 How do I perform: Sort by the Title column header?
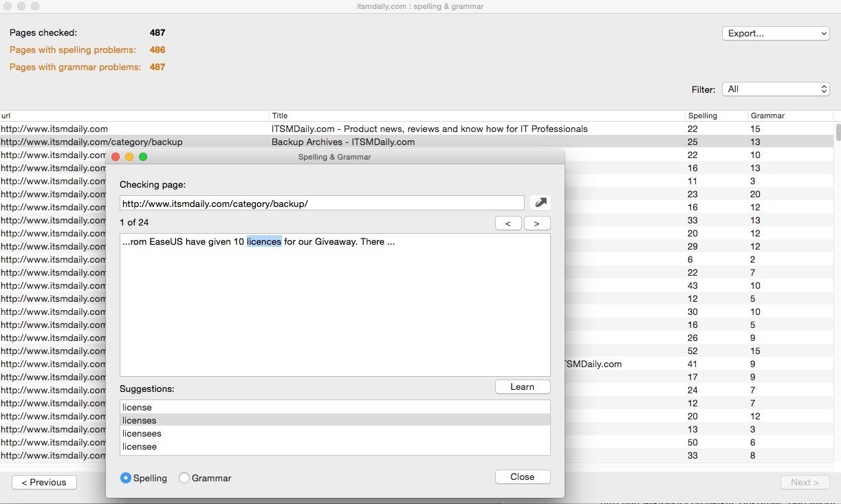pos(477,116)
